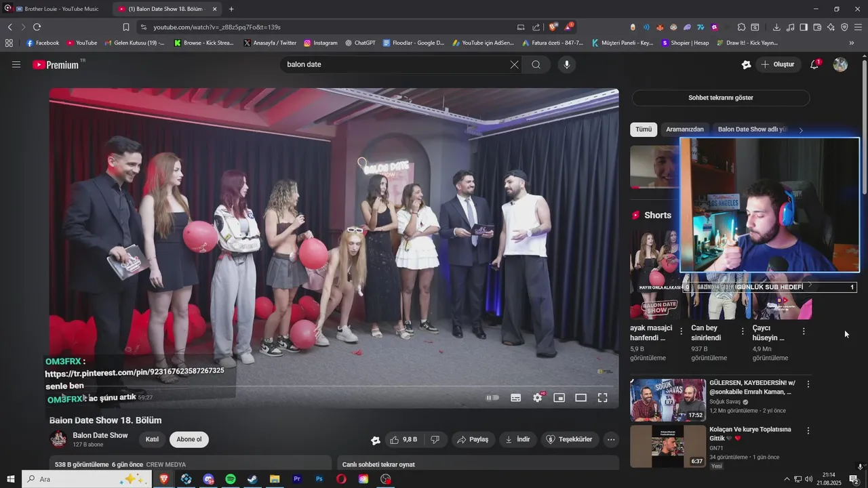The height and width of the screenshot is (488, 868).
Task: Open options for 'Çaycı hüseyin' short
Action: click(x=804, y=331)
